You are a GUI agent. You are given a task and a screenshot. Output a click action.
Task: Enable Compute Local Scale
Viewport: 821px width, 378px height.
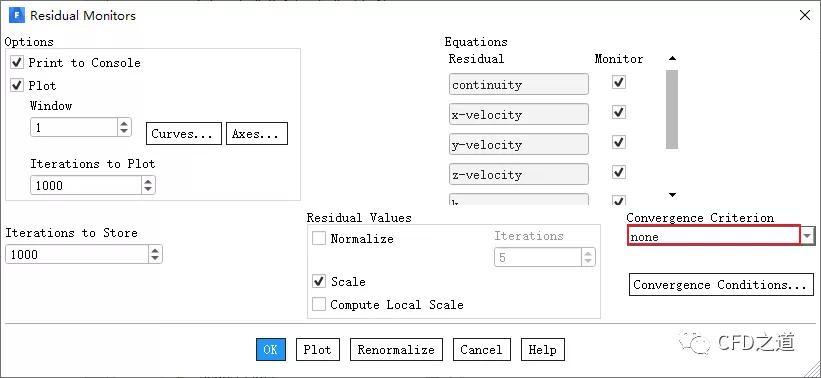click(318, 304)
